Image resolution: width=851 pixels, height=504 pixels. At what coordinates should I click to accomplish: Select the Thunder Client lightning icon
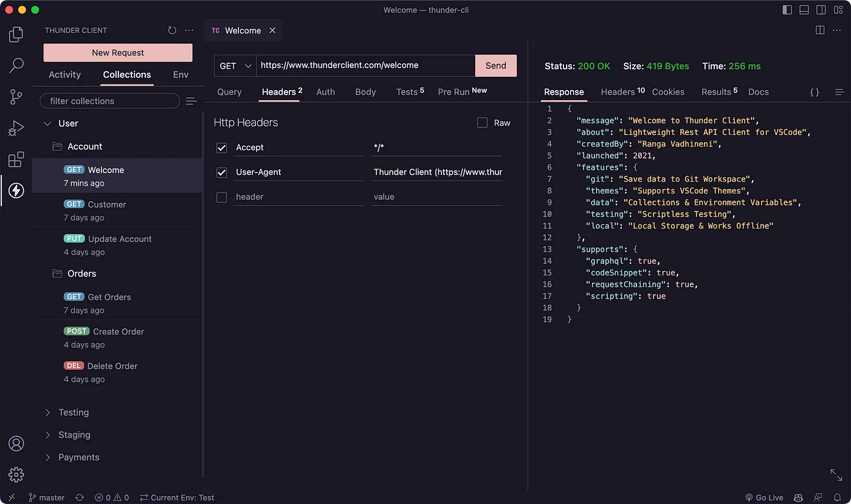point(16,191)
